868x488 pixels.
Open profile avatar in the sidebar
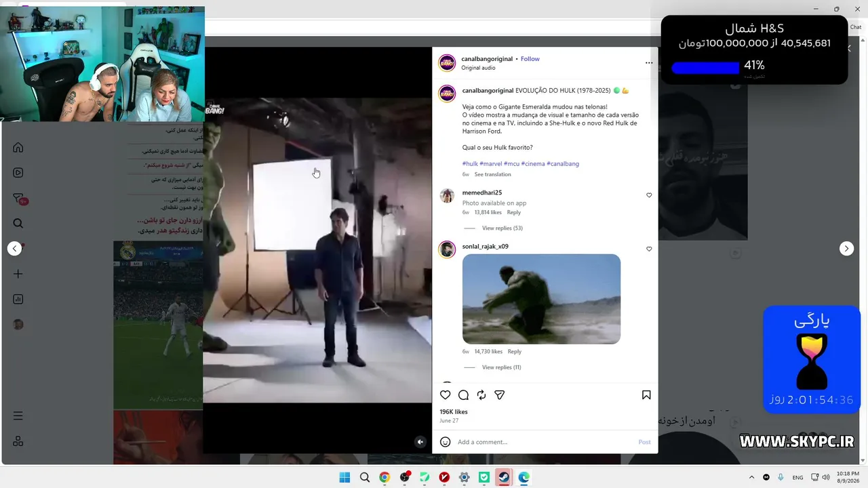click(x=18, y=325)
